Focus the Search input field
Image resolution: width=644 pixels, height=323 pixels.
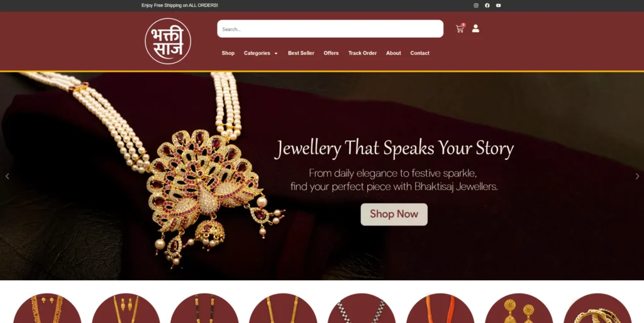click(330, 29)
